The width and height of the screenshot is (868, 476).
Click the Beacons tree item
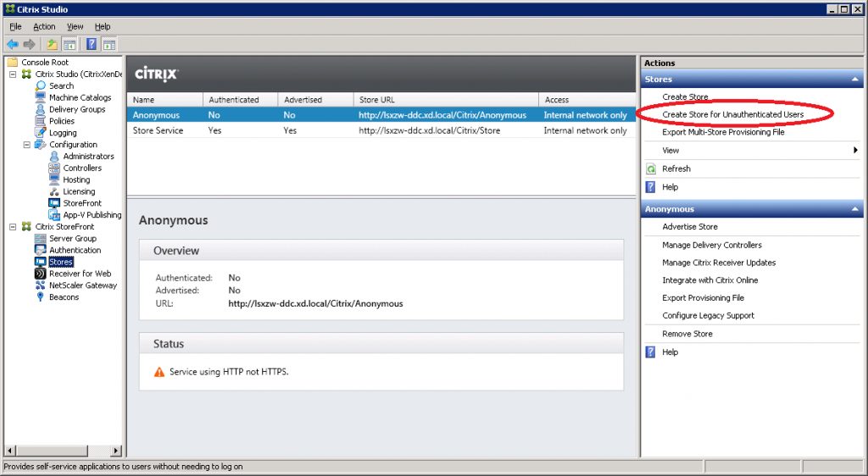tap(64, 297)
